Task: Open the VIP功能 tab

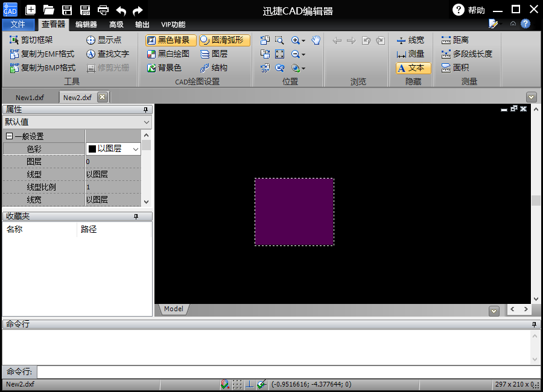Action: (x=173, y=24)
